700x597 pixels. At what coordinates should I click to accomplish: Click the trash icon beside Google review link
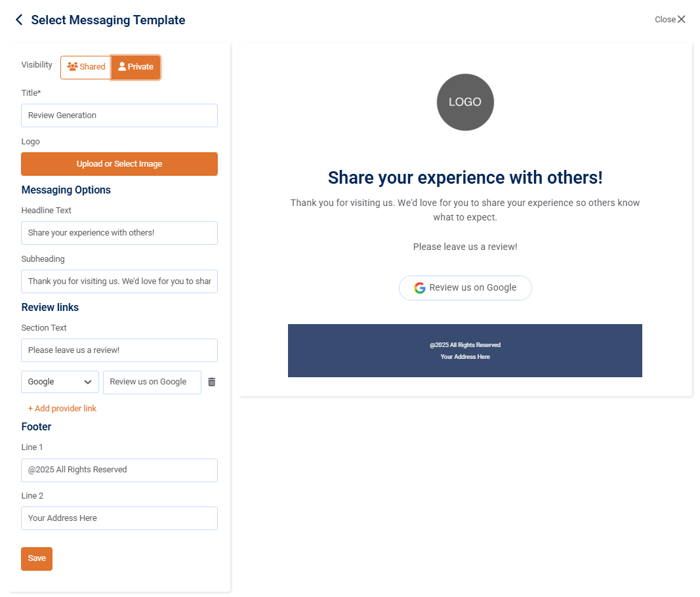pos(211,382)
